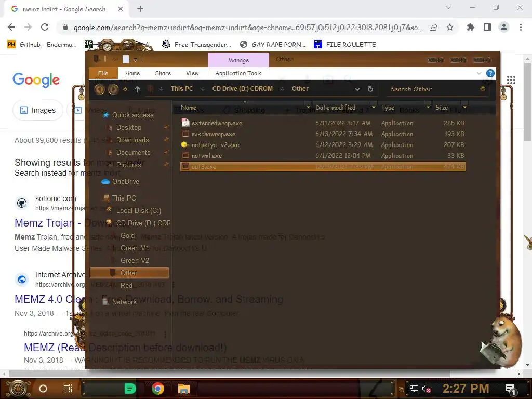Viewport: 532px width, 399px height.
Task: Toggle Chrome side panel
Action: [487, 27]
